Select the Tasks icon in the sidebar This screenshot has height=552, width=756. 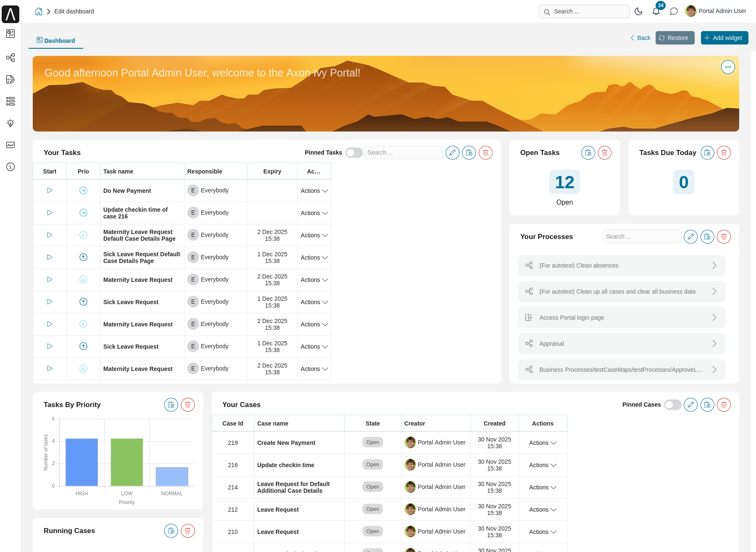(10, 79)
